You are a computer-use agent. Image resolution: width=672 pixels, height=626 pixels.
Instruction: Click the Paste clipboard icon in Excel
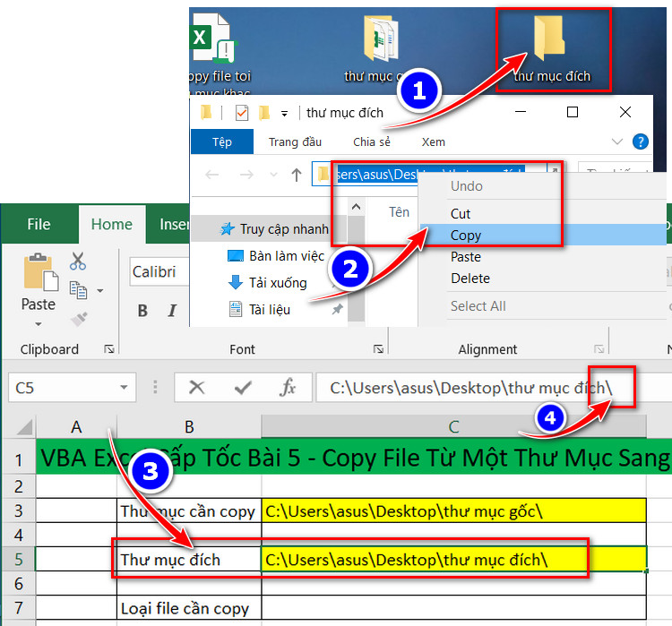[x=39, y=272]
